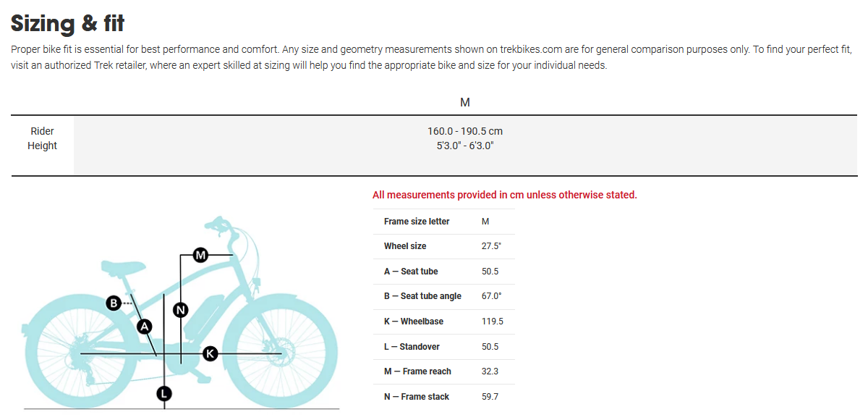Click the N frame stack marker on diagram

(181, 310)
